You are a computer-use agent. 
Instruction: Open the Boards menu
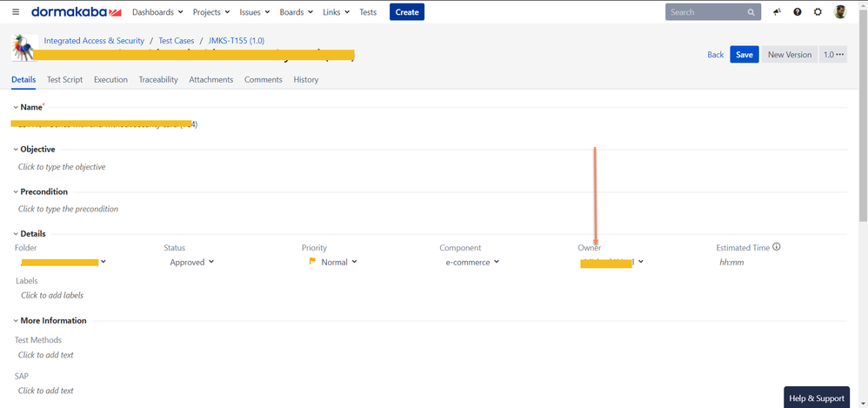[297, 11]
